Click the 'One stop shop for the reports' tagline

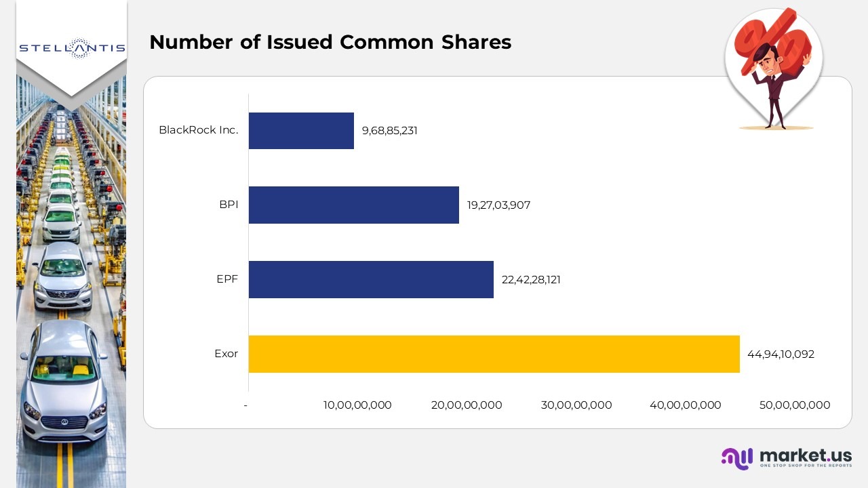(x=806, y=466)
